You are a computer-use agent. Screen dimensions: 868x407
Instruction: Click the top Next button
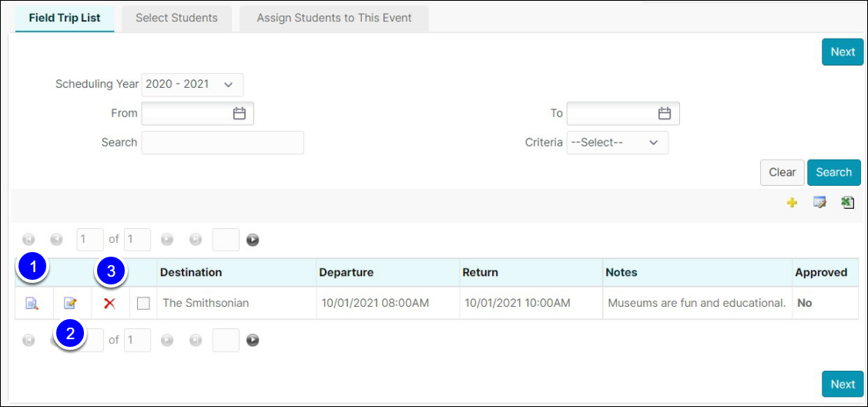[842, 52]
